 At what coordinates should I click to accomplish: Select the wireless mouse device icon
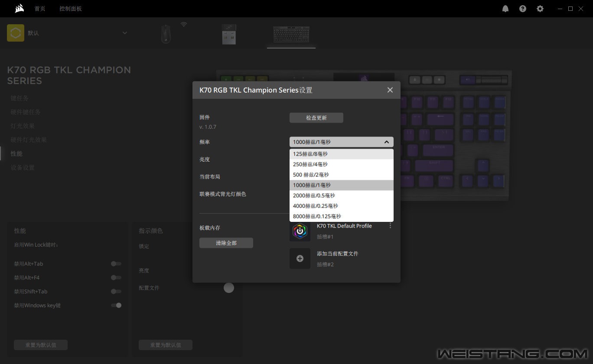pos(166,34)
